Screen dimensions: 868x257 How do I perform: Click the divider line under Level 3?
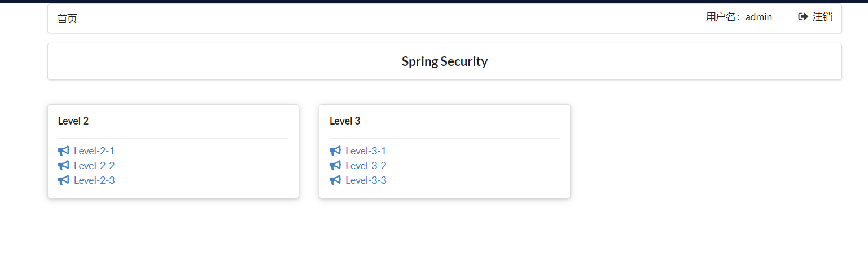[445, 138]
